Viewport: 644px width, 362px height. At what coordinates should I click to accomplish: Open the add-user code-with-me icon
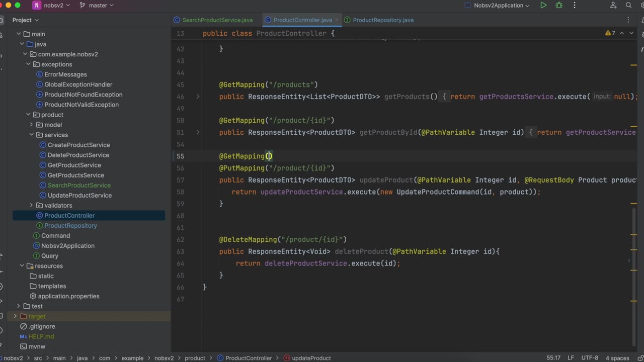(613, 6)
